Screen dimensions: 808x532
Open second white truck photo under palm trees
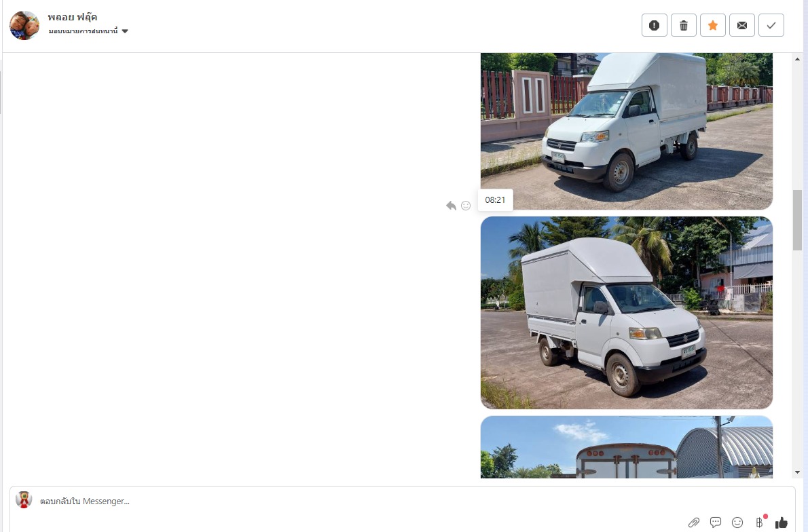click(627, 313)
